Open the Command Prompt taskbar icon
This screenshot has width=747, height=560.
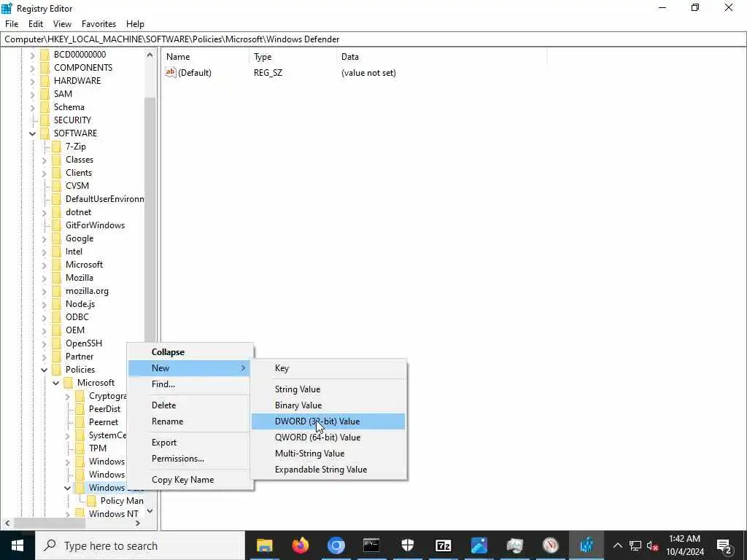(371, 545)
